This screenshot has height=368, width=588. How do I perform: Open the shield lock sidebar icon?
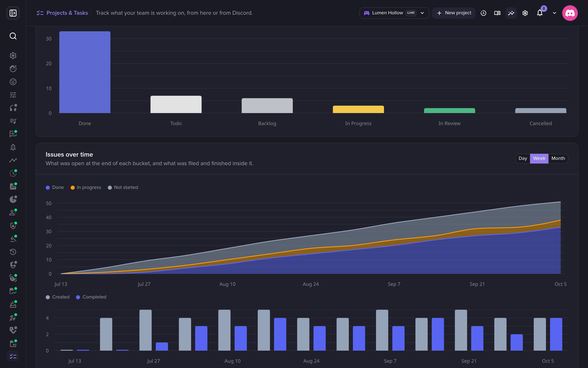tap(13, 226)
